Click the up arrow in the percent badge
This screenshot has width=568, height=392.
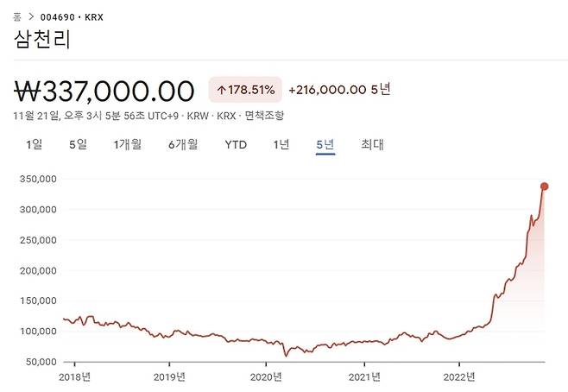point(221,89)
